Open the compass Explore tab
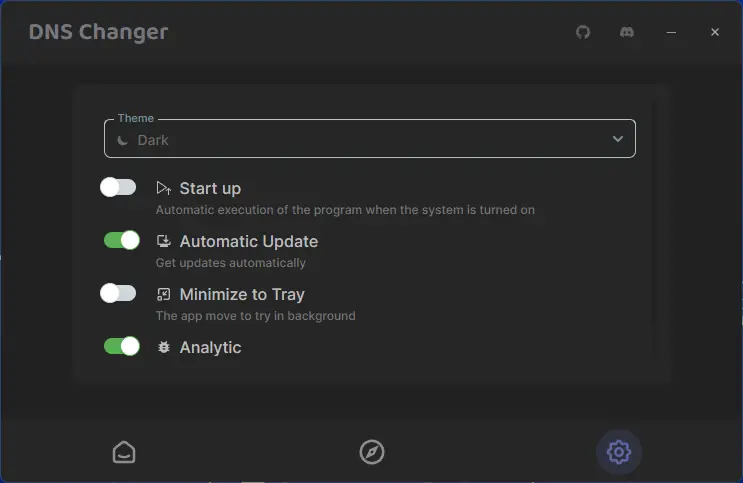This screenshot has width=743, height=483. pos(371,452)
